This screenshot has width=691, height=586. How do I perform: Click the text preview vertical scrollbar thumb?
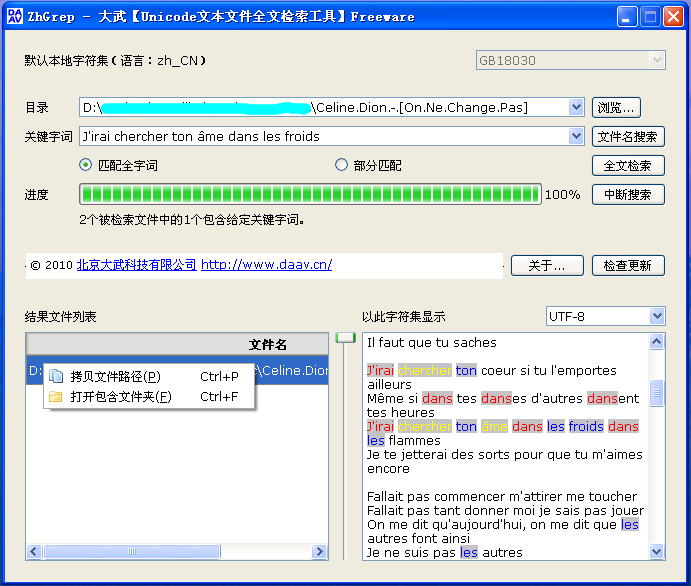pyautogui.click(x=656, y=393)
